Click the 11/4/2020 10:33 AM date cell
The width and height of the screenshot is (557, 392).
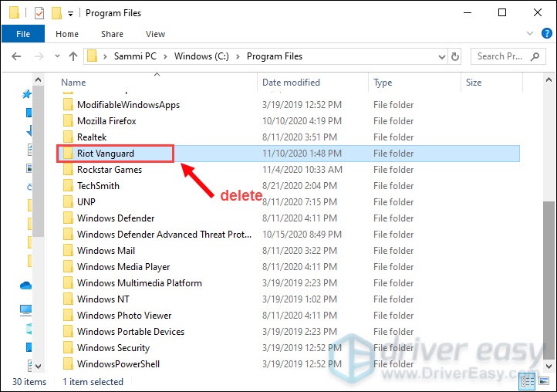tap(302, 170)
